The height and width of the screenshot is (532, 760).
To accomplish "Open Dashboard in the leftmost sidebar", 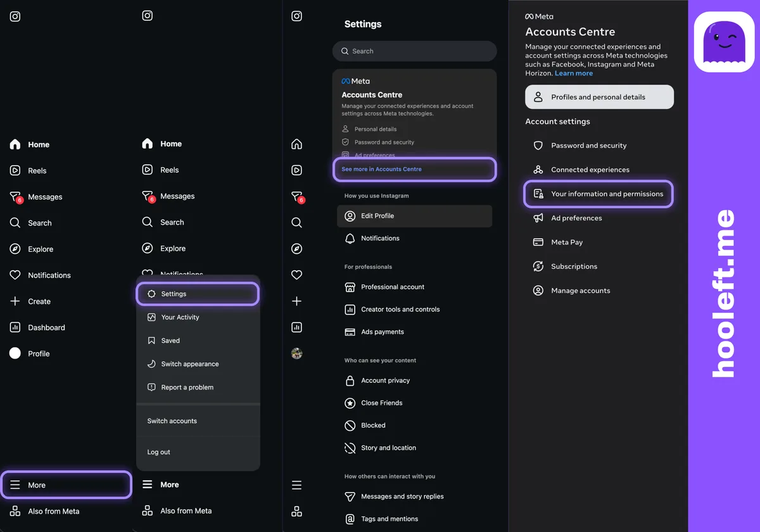I will point(37,327).
